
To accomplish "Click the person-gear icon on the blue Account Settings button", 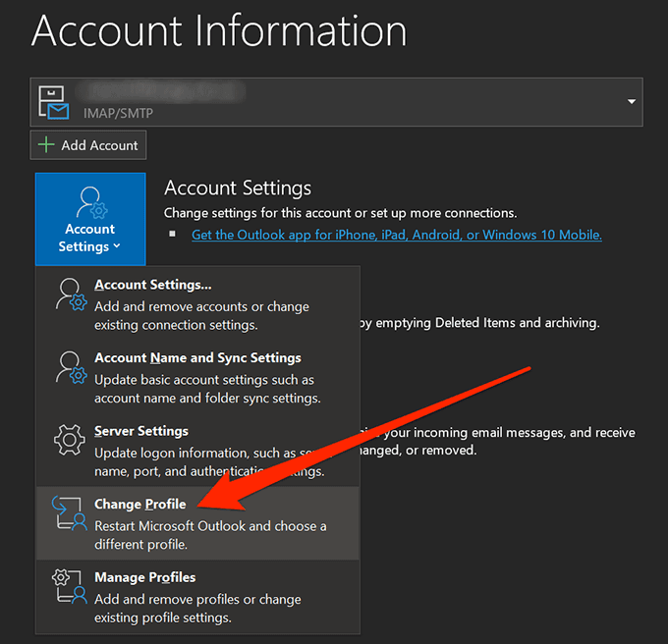I will (x=90, y=201).
